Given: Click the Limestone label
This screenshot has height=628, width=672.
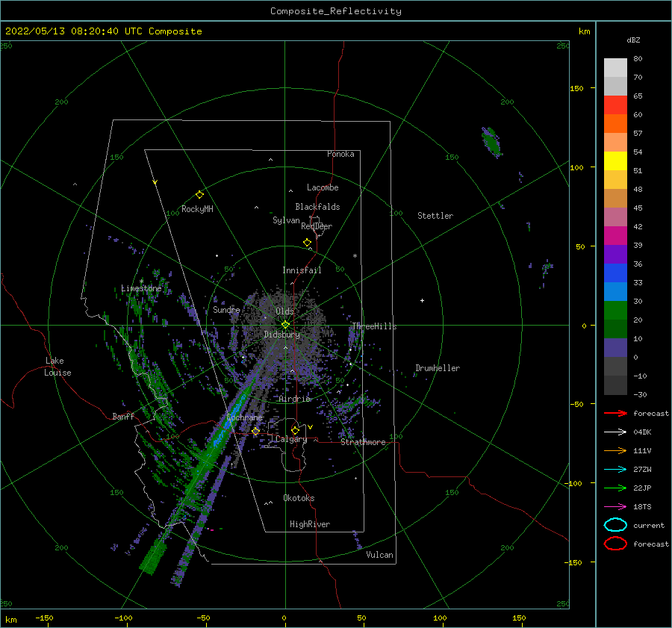Looking at the screenshot, I should coord(141,288).
